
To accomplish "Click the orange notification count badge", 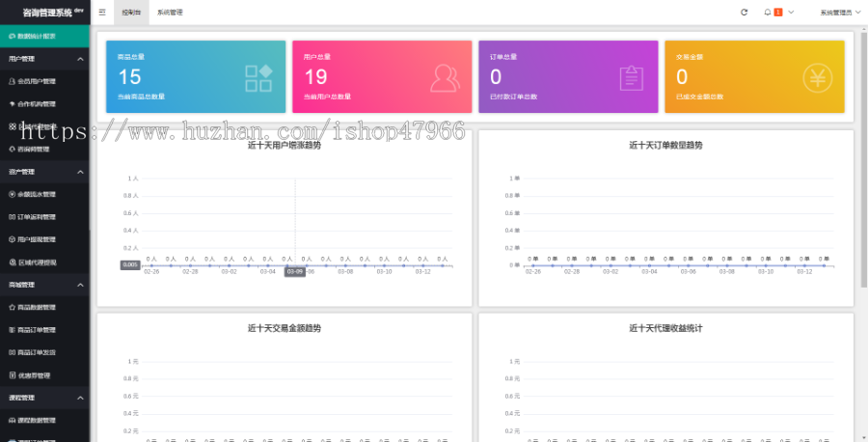I will pyautogui.click(x=777, y=13).
